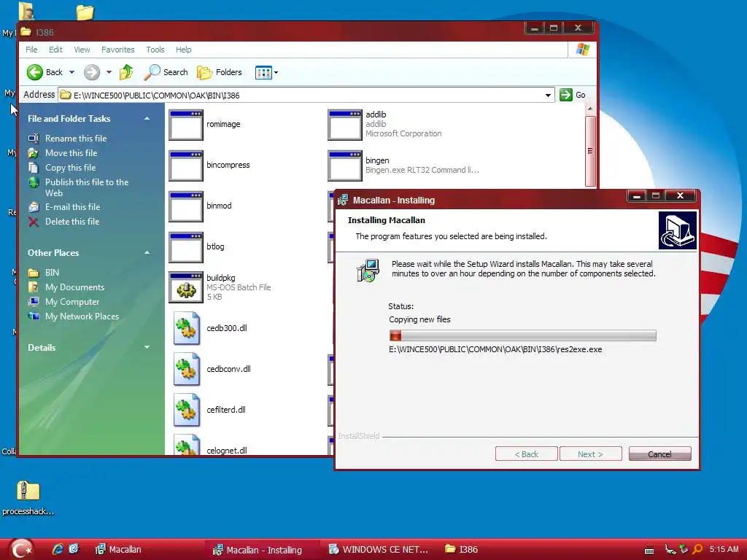Click the Up folder icon in the toolbar
Image resolution: width=747 pixels, height=560 pixels.
126,72
